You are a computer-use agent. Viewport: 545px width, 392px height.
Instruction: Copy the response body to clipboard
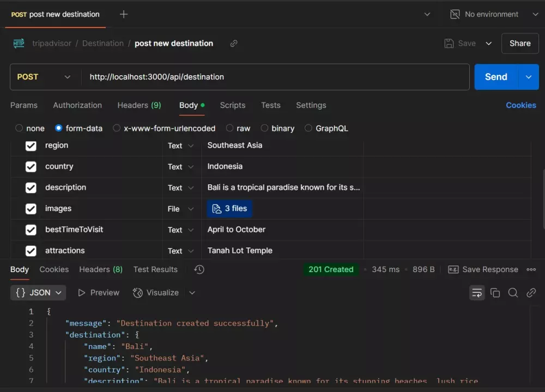495,293
